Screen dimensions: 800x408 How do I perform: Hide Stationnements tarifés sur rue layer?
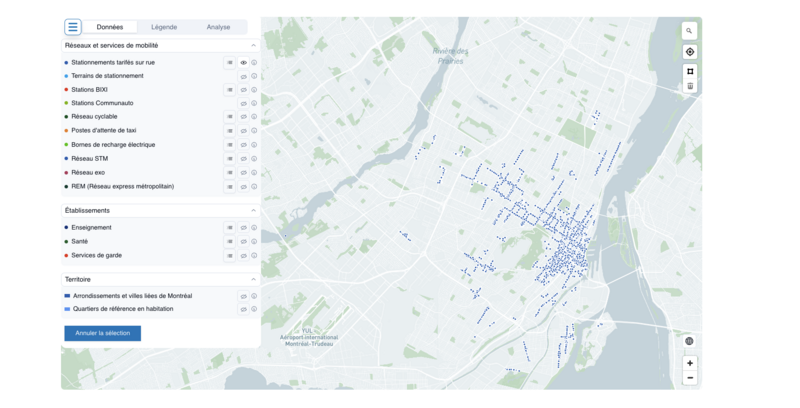point(243,63)
